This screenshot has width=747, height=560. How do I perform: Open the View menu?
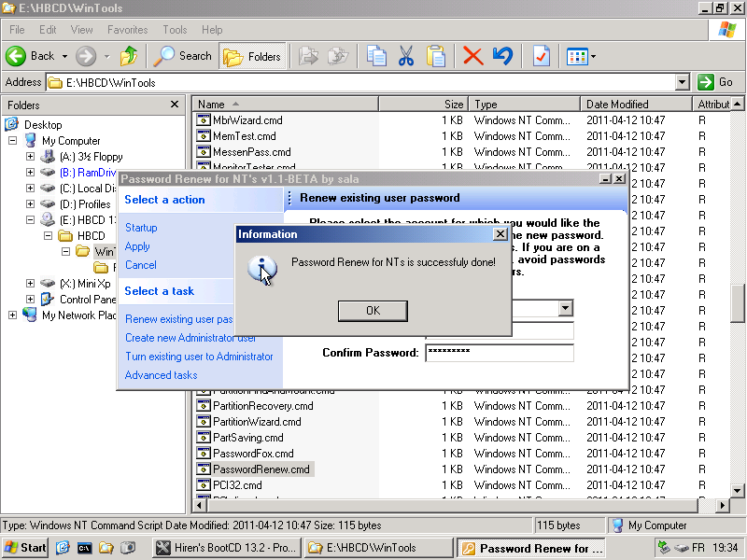click(x=81, y=30)
